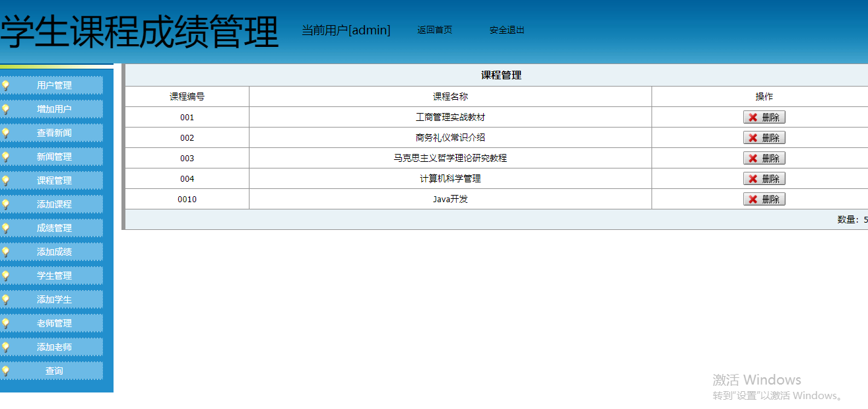This screenshot has height=409, width=868.
Task: Click course name 马克思主义哲学理论研究教程
Action: [x=450, y=158]
